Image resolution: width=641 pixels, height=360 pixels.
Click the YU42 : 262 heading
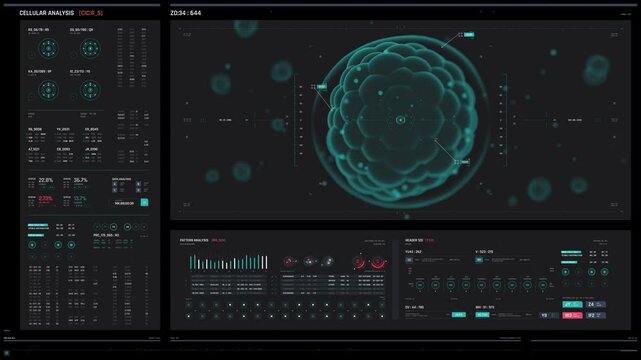413,252
